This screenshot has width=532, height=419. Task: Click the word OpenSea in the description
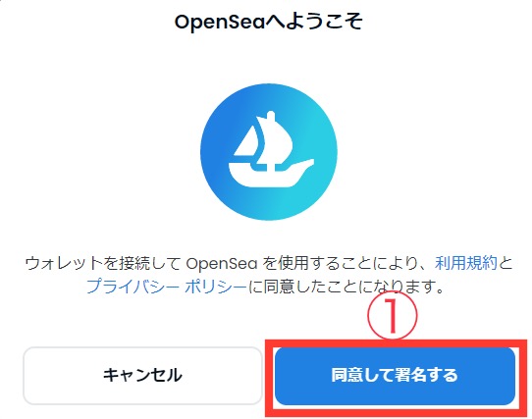(222, 263)
